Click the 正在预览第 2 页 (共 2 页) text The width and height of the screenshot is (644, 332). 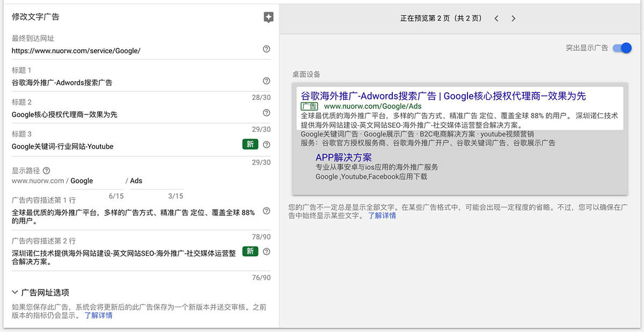point(441,18)
